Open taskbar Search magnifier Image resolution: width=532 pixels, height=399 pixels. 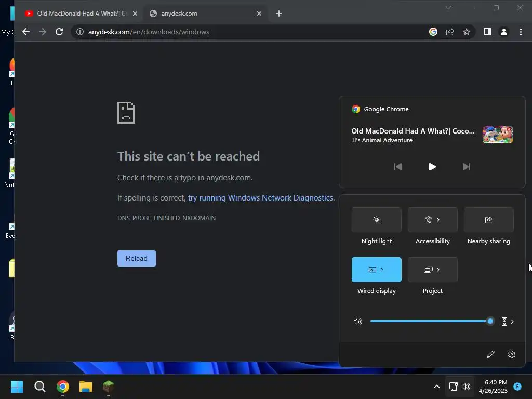(x=39, y=387)
